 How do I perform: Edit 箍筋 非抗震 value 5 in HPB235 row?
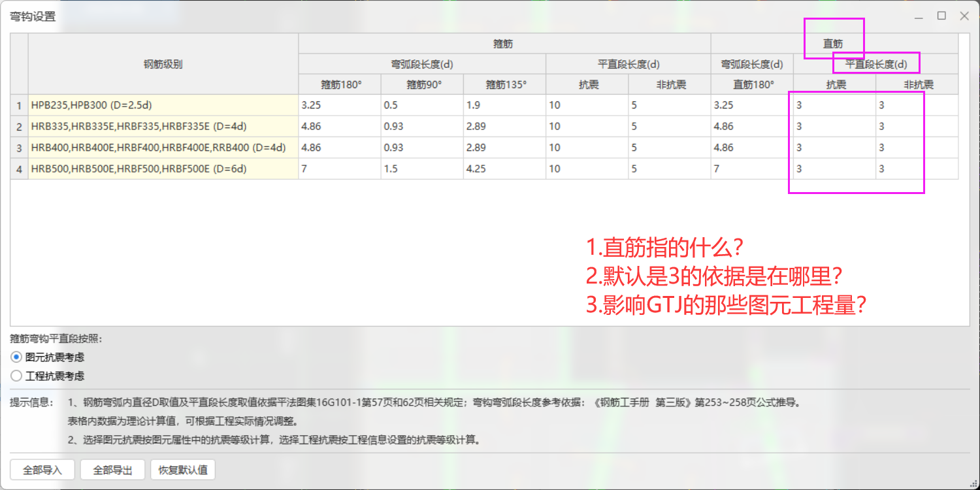(x=670, y=105)
